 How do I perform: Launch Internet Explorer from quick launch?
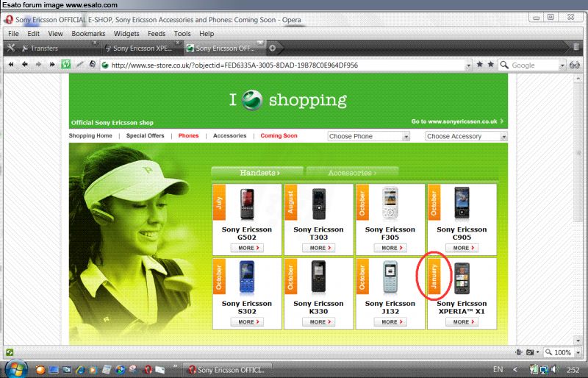click(80, 370)
